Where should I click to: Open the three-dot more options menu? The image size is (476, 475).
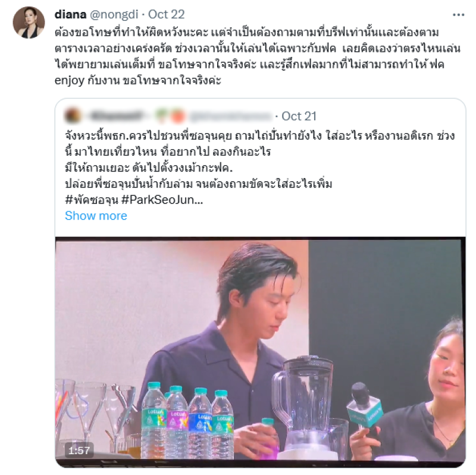(x=458, y=15)
